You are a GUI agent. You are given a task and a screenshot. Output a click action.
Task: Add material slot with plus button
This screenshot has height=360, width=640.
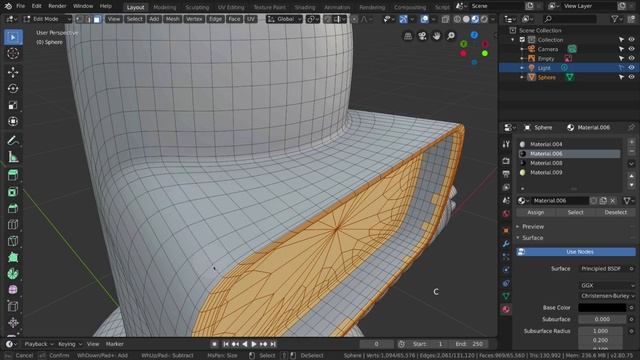[x=631, y=142]
